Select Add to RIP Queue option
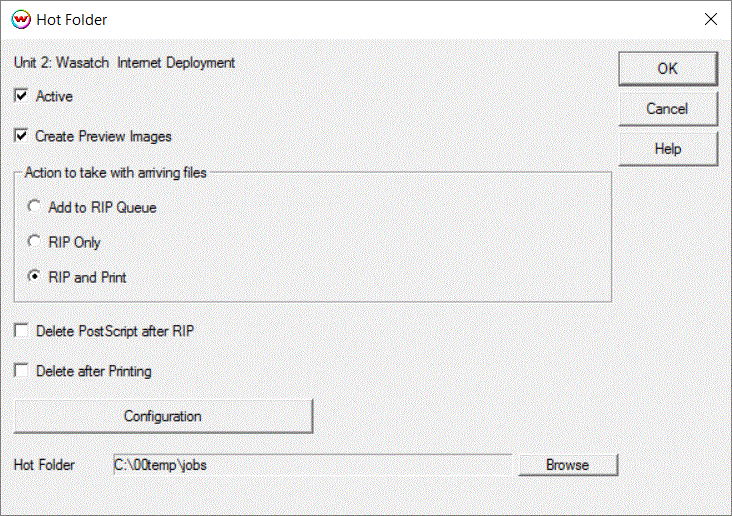Screen dimensions: 732x516 (x=34, y=206)
